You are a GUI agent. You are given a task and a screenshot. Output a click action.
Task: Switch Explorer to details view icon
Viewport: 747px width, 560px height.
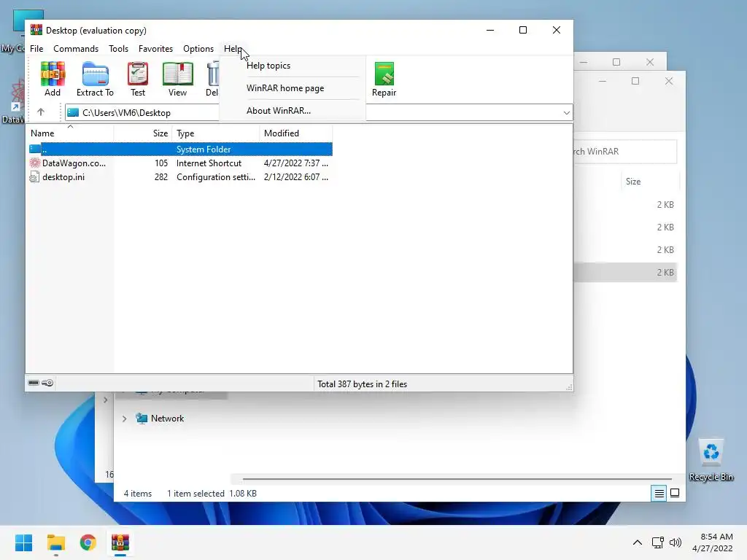click(x=659, y=494)
